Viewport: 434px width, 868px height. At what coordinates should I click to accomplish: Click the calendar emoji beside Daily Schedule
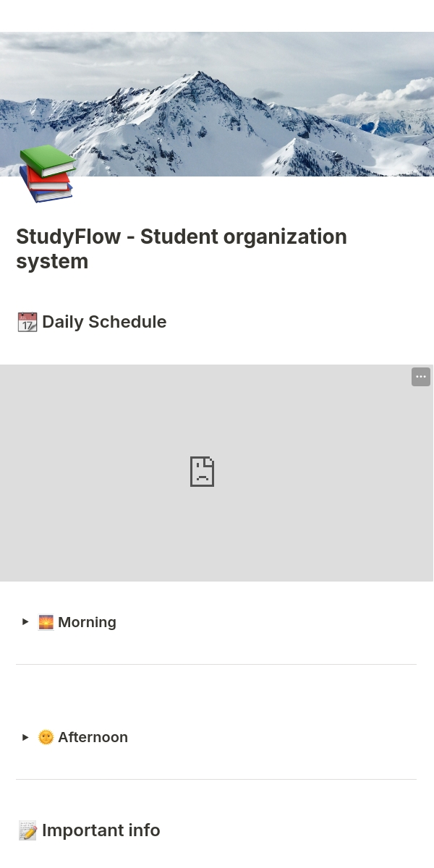[x=27, y=322]
